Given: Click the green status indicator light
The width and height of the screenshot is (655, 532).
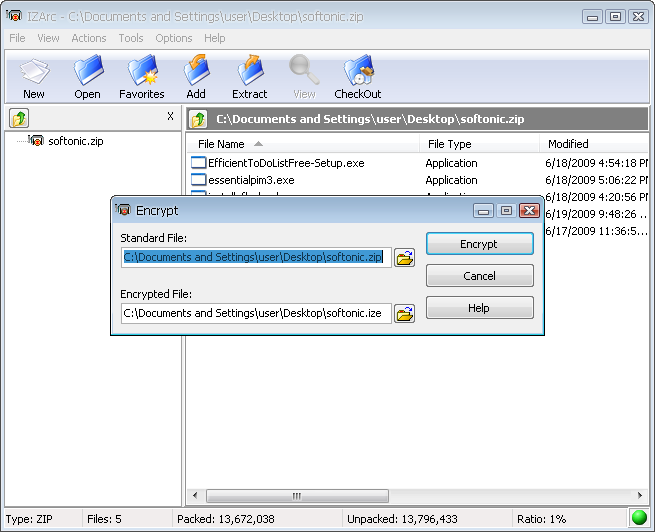Looking at the screenshot, I should point(640,517).
